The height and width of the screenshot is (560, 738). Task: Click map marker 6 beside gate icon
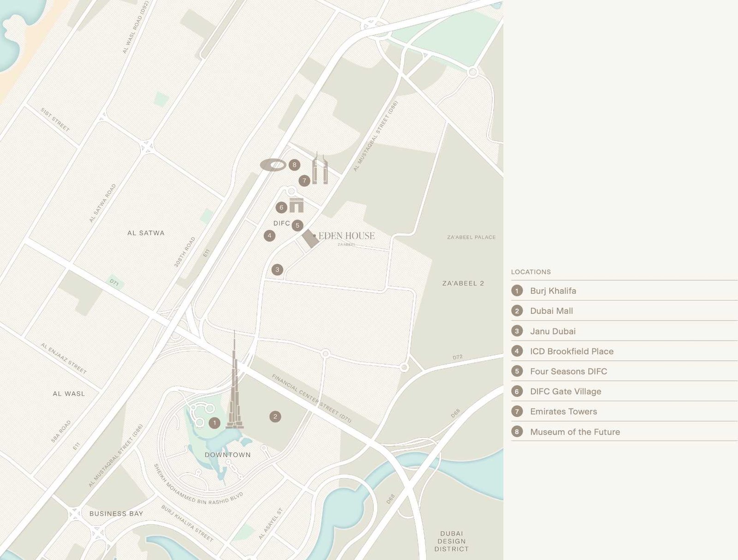281,208
